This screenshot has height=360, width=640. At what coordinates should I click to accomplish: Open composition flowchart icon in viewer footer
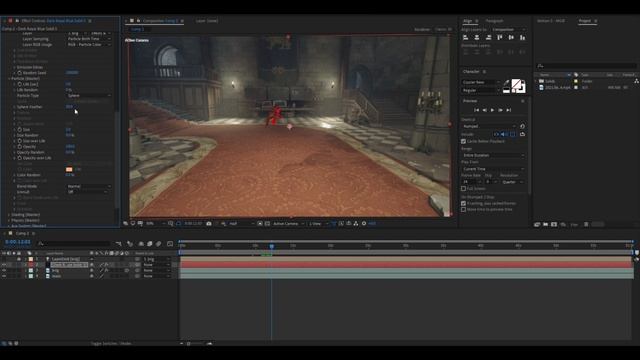(356, 224)
